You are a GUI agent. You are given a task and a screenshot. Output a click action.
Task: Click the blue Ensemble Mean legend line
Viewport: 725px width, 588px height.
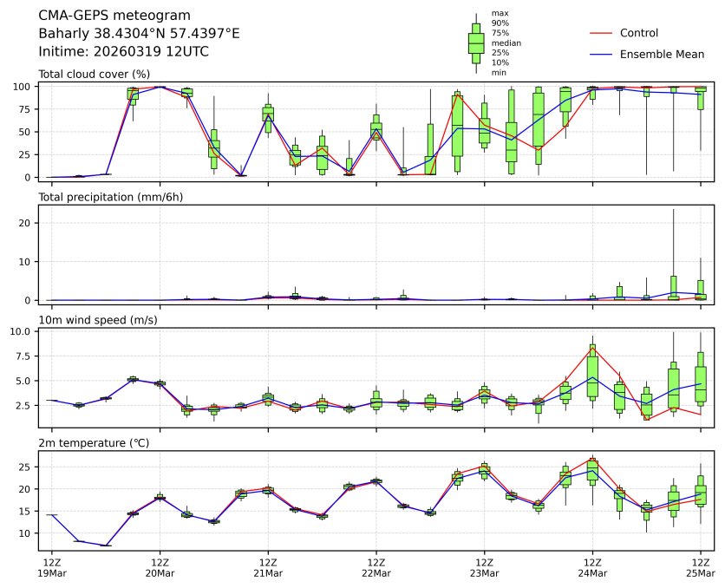pos(601,55)
